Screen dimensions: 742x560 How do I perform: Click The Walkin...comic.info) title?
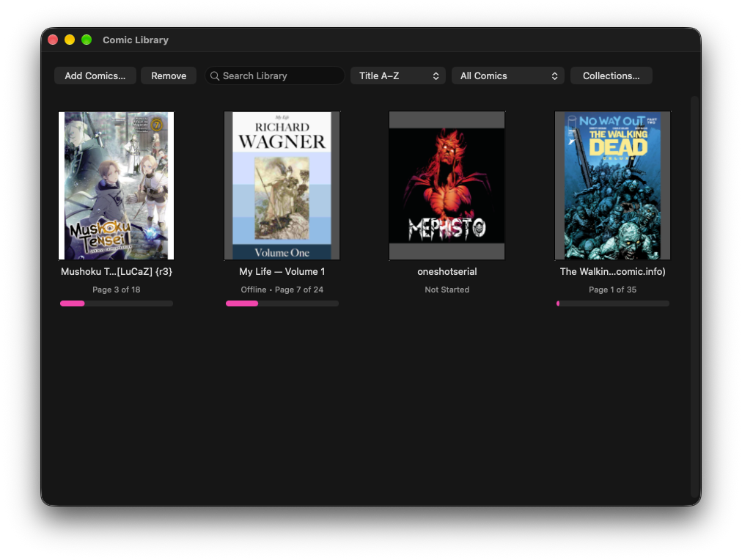612,271
